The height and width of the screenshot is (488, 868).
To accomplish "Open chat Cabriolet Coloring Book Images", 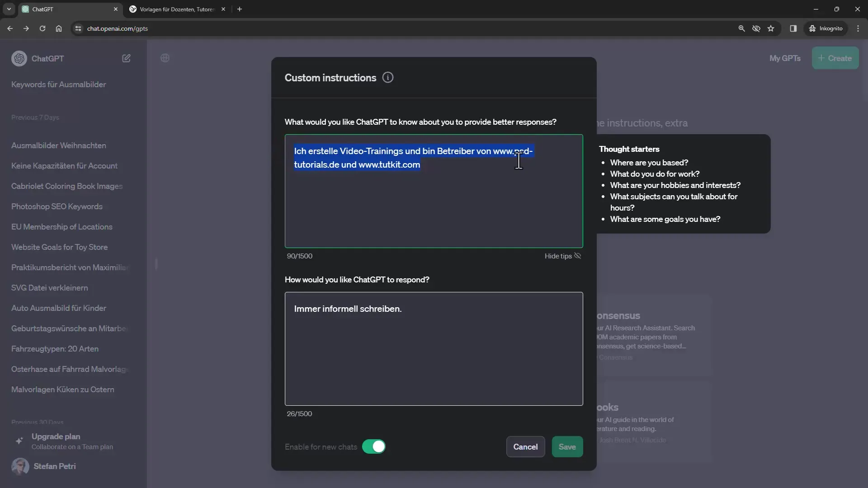I will coord(67,186).
